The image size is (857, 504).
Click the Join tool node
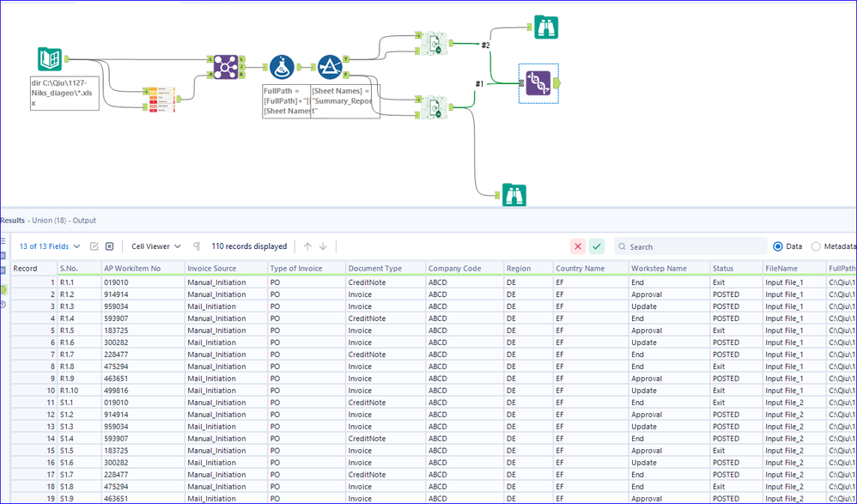(x=226, y=66)
